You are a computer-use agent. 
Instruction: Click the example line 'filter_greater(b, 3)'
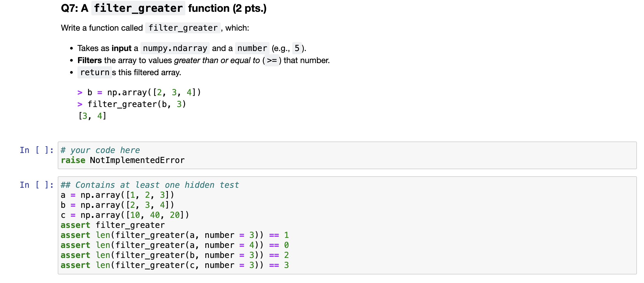(132, 104)
